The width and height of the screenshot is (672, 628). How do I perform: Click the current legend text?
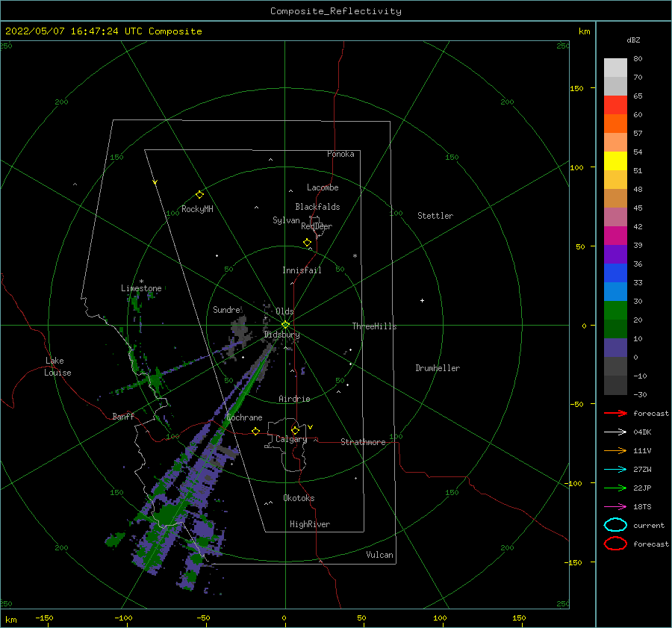(649, 525)
